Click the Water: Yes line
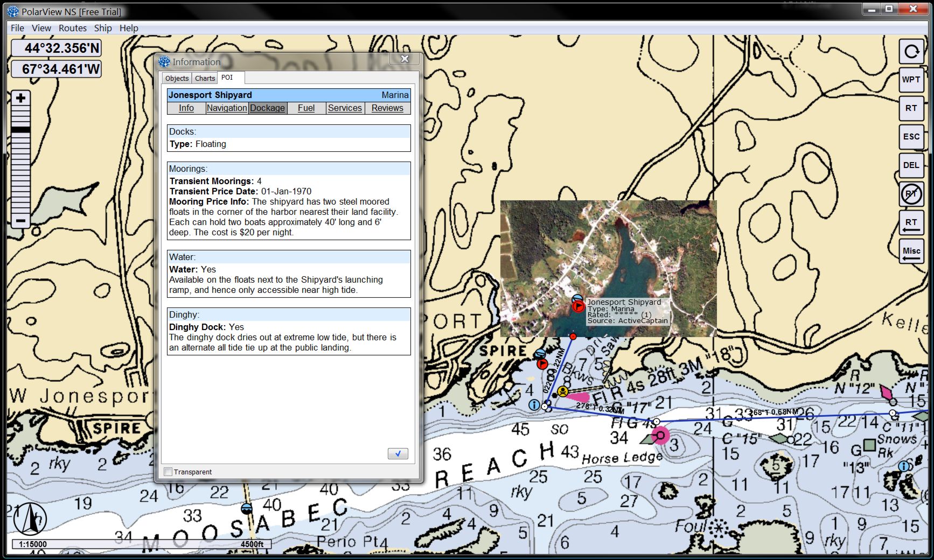Image resolution: width=934 pixels, height=560 pixels. [x=192, y=269]
